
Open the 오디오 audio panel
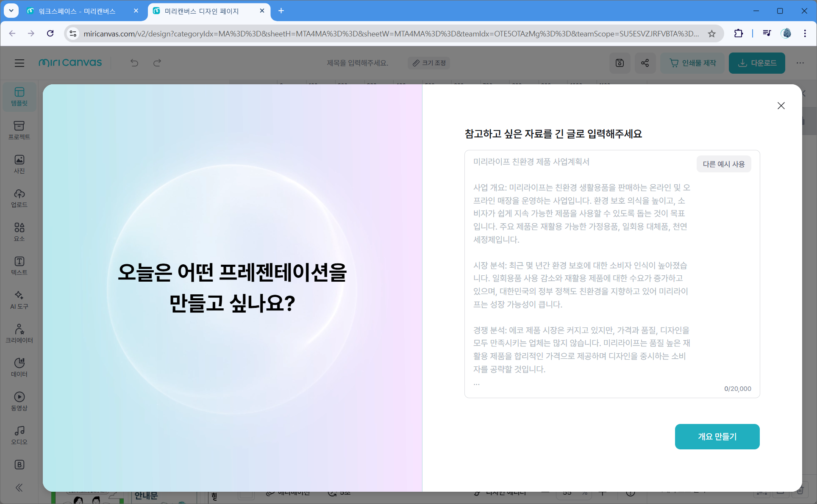pos(19,435)
